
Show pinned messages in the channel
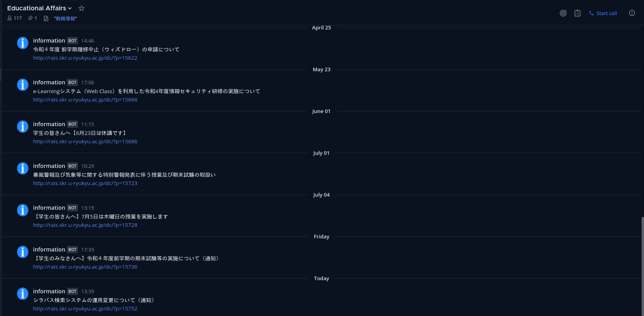[x=32, y=18]
